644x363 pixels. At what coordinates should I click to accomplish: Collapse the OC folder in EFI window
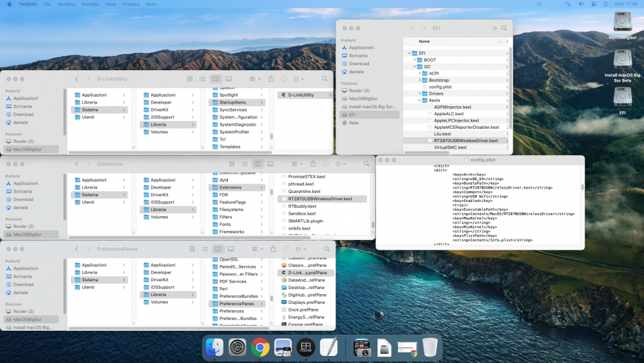(x=414, y=66)
